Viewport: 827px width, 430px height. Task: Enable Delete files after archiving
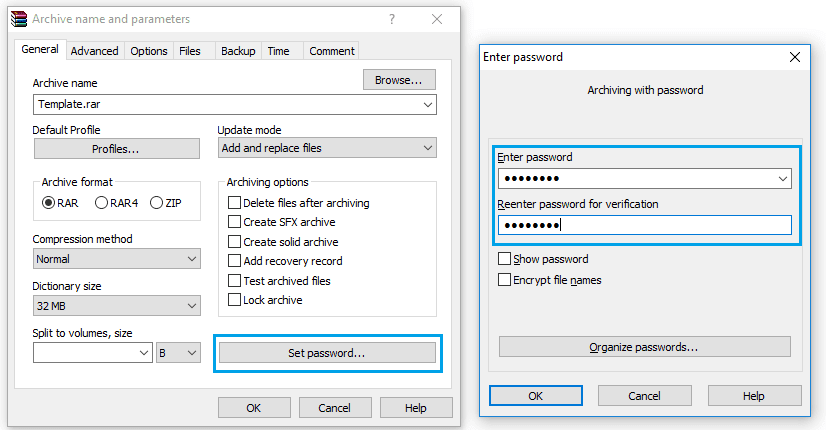tap(299, 203)
